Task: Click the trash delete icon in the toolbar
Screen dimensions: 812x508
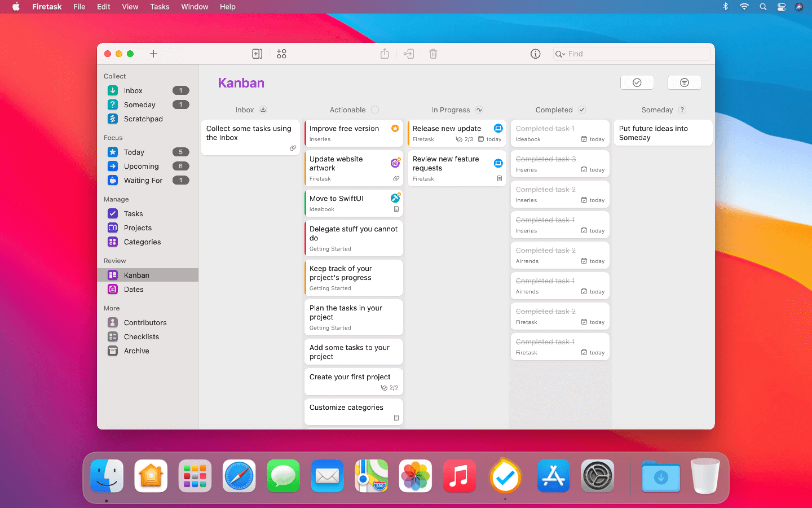Action: 433,54
